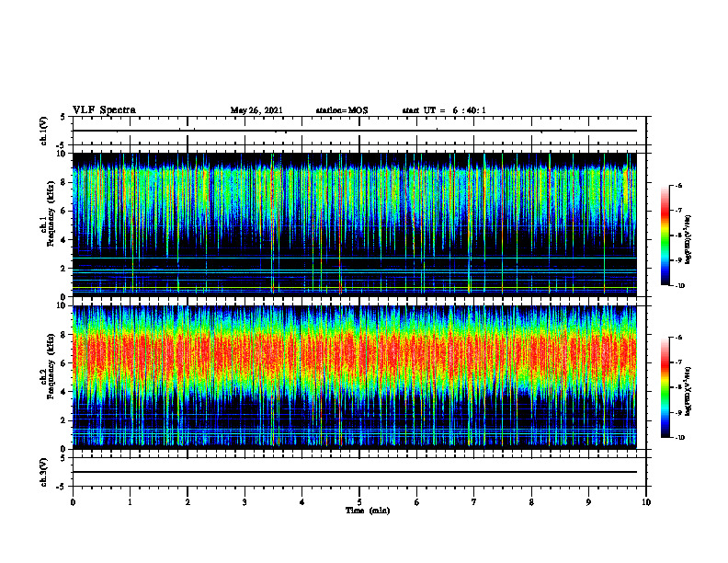The width and height of the screenshot is (728, 563).
Task: Click the time axis tick label "9"
Action: (588, 502)
